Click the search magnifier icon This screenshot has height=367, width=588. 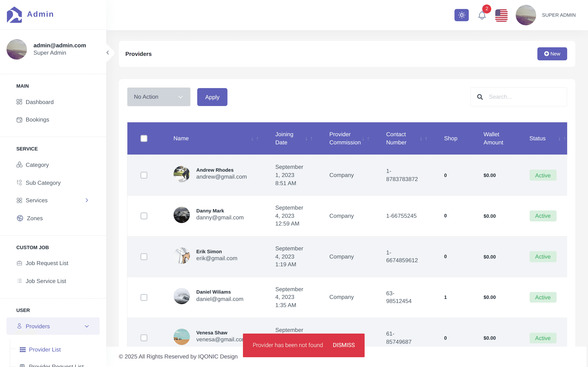click(480, 97)
